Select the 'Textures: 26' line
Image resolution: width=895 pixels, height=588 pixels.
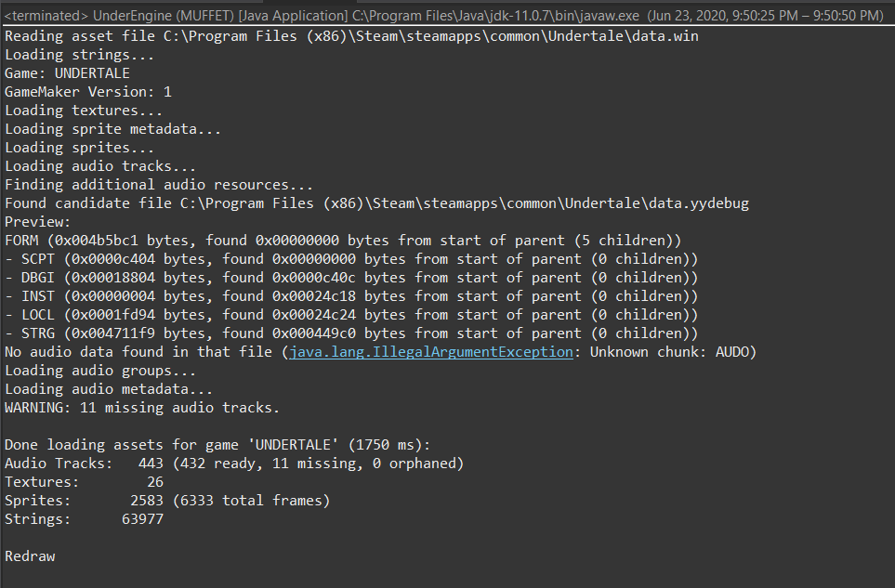[84, 482]
